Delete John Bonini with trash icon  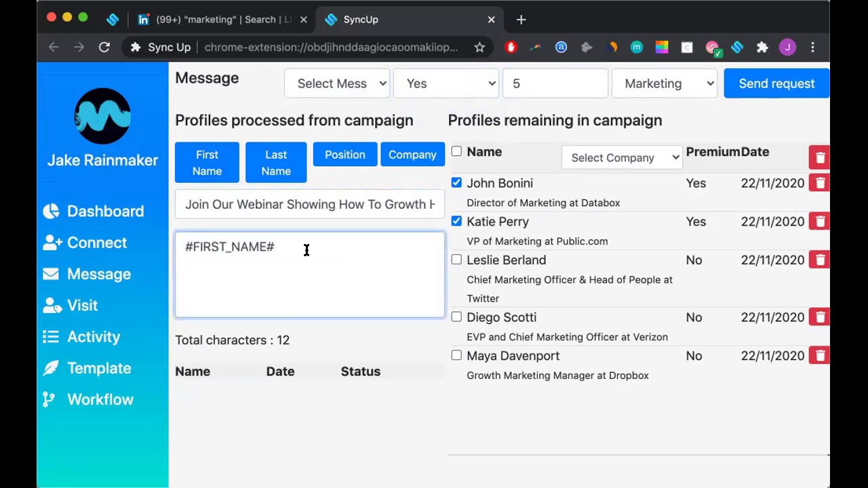820,183
